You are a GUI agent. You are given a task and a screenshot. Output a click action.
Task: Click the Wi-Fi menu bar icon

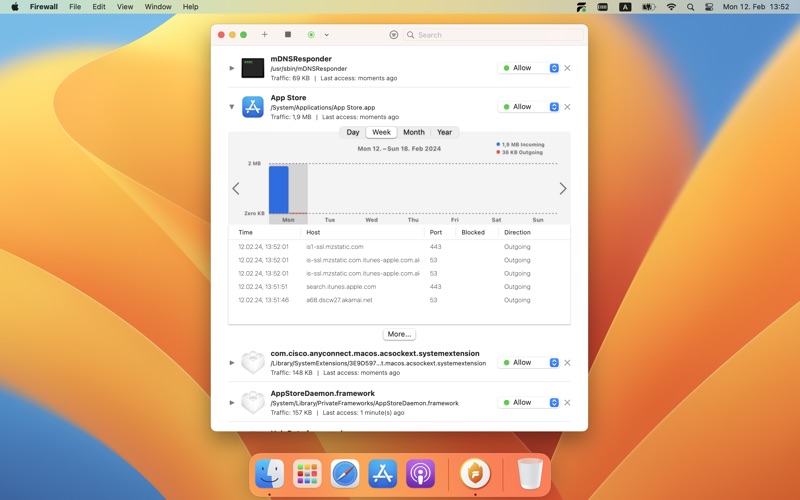671,7
